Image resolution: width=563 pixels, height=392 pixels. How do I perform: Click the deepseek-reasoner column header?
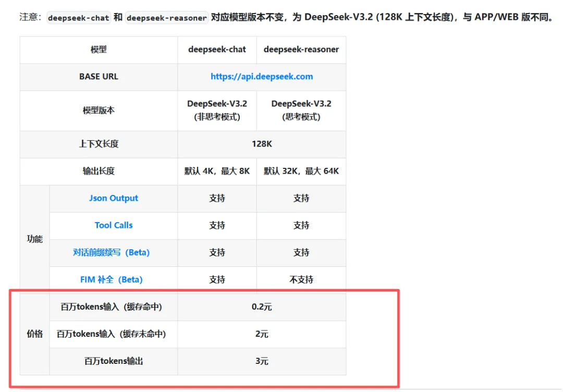click(x=301, y=50)
